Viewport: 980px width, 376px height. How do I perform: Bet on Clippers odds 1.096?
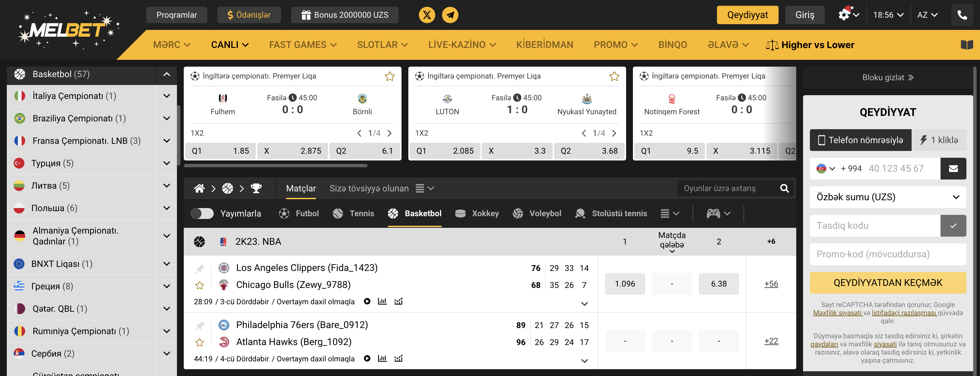[625, 284]
